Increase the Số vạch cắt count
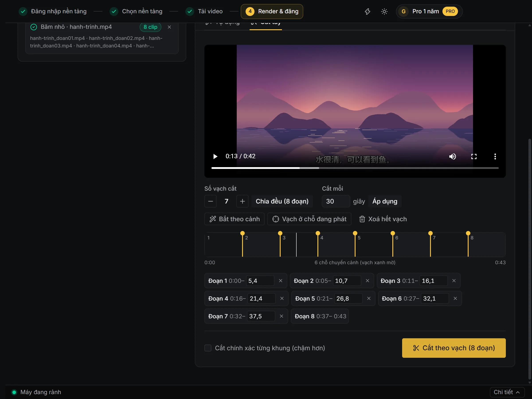The image size is (532, 399). click(x=243, y=201)
